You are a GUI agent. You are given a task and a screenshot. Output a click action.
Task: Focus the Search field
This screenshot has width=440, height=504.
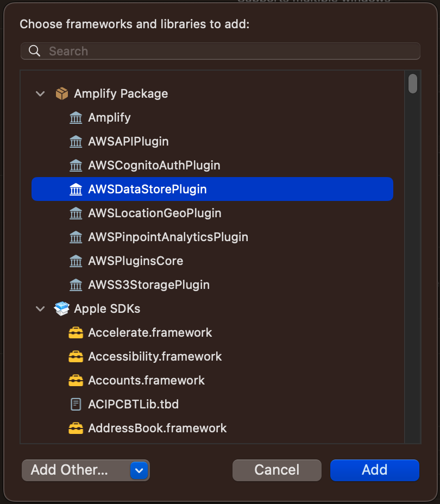(221, 51)
